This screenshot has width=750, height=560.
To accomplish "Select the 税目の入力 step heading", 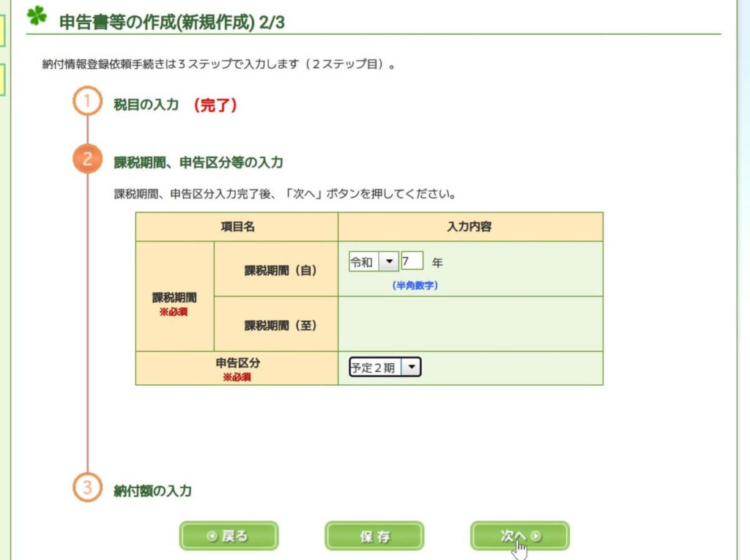I will (x=146, y=105).
